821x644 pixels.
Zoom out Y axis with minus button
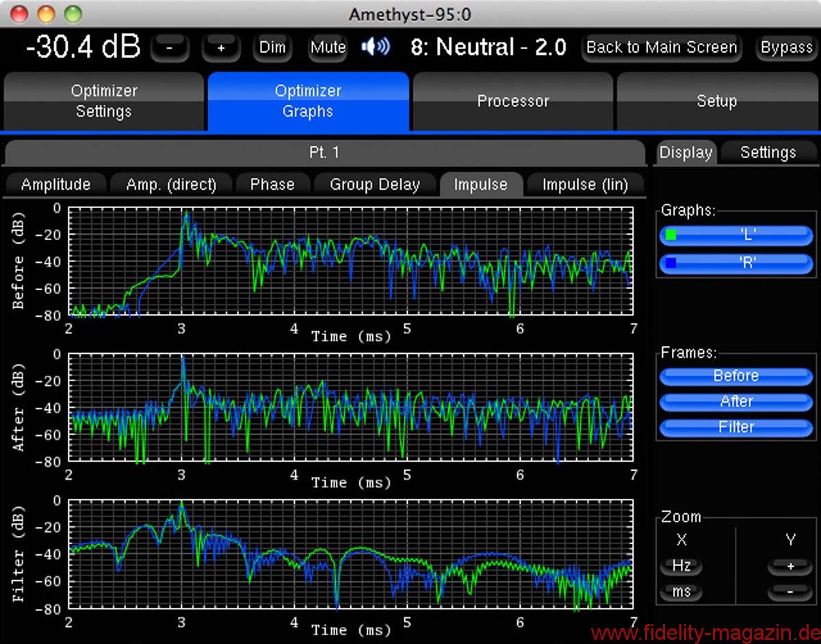click(790, 591)
